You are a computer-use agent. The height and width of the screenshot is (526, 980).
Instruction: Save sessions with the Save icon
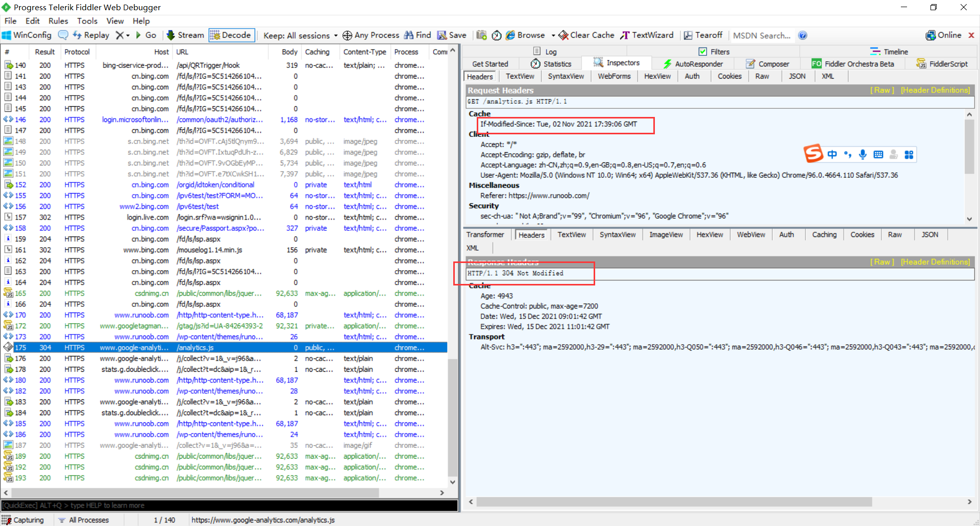pos(452,35)
